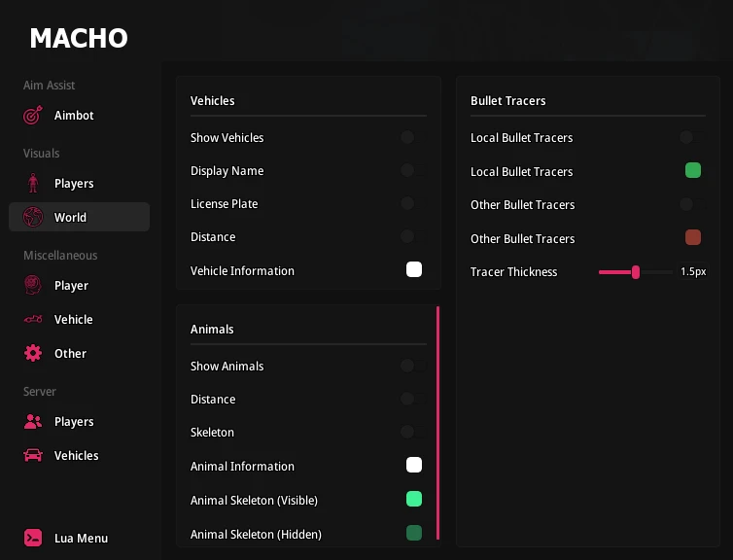Screen dimensions: 733x560
Task: Select the World menu entry
Action: (x=79, y=217)
